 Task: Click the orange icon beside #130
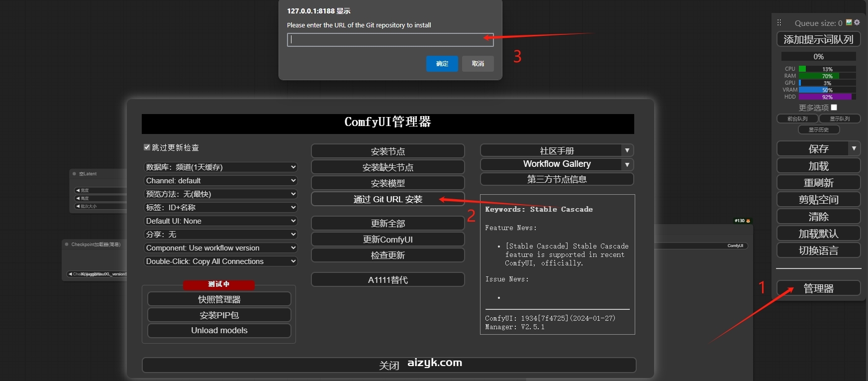coord(748,221)
